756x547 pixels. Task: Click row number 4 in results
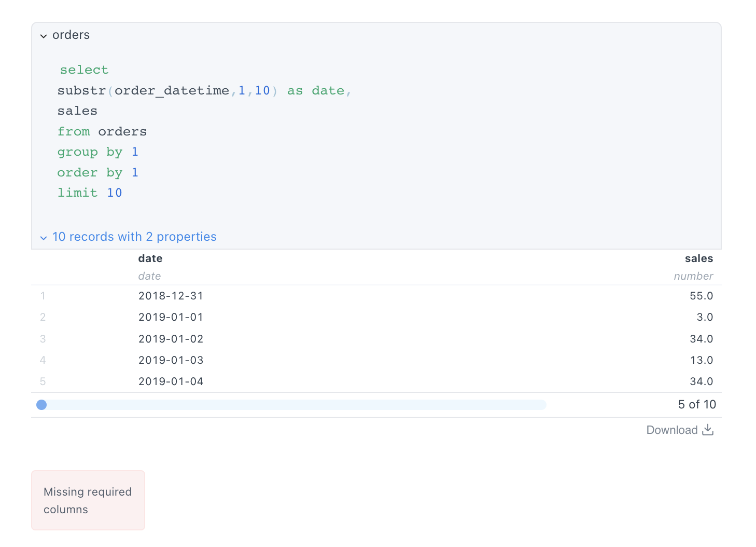pyautogui.click(x=43, y=360)
